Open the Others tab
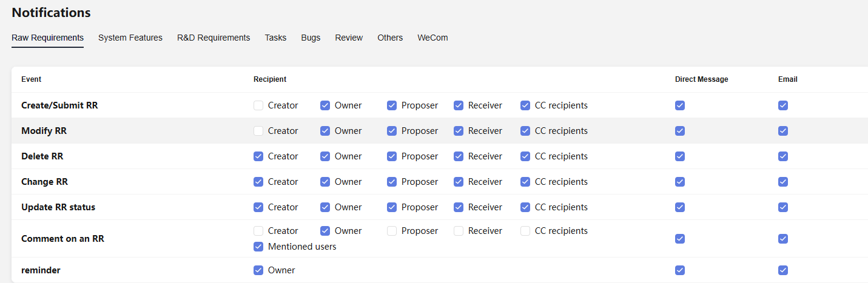This screenshot has width=868, height=283. click(390, 38)
